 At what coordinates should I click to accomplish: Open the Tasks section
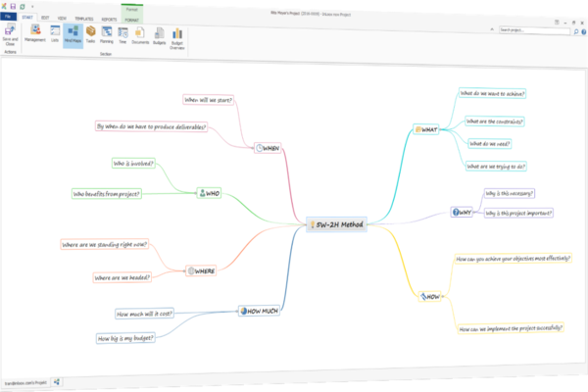(91, 34)
